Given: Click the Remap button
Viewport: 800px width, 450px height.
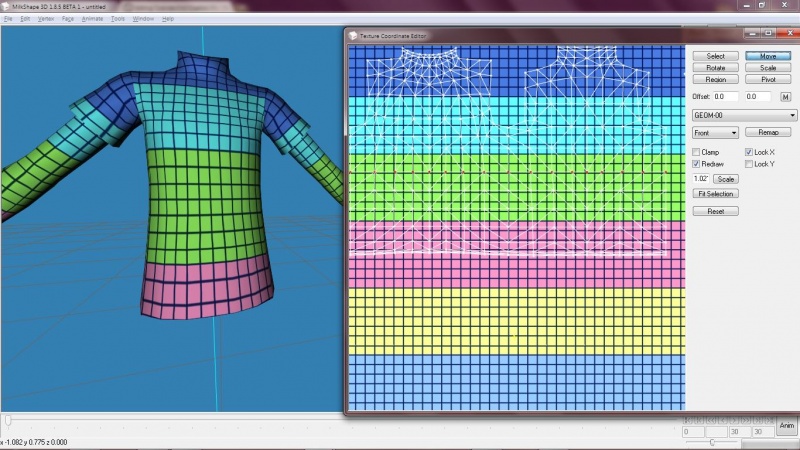Looking at the screenshot, I should [x=768, y=132].
